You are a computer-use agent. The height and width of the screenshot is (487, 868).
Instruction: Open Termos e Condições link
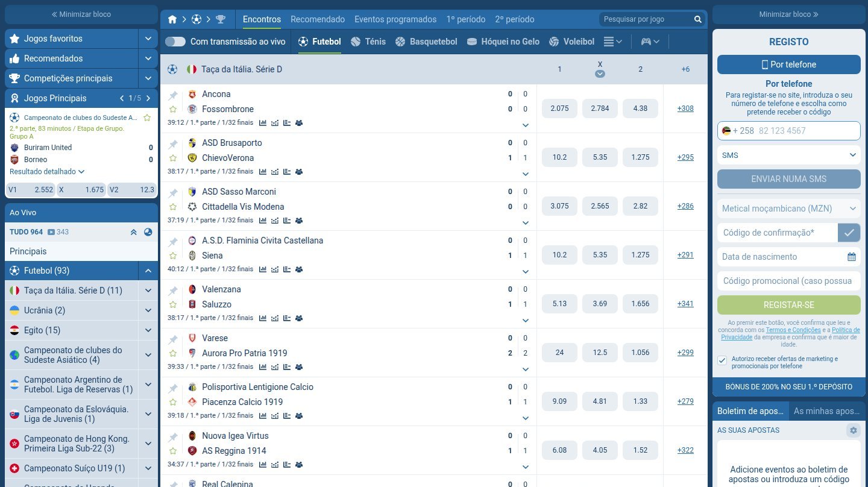point(793,330)
